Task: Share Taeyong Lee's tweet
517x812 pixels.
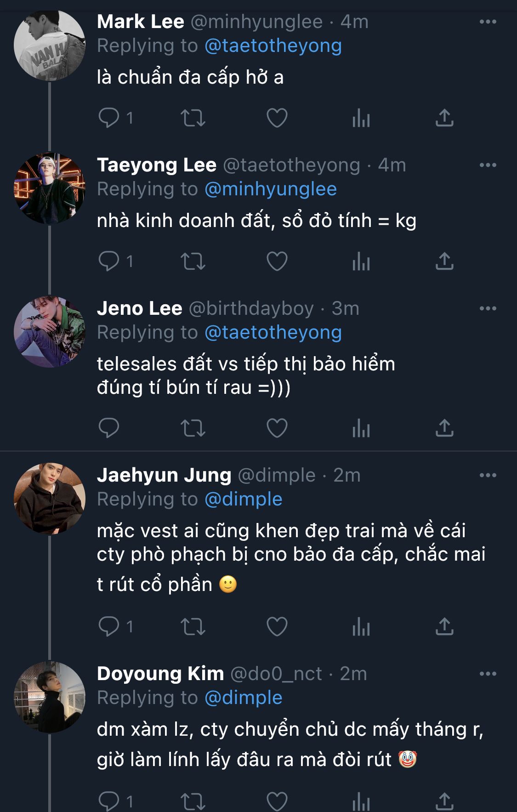Action: click(x=444, y=261)
